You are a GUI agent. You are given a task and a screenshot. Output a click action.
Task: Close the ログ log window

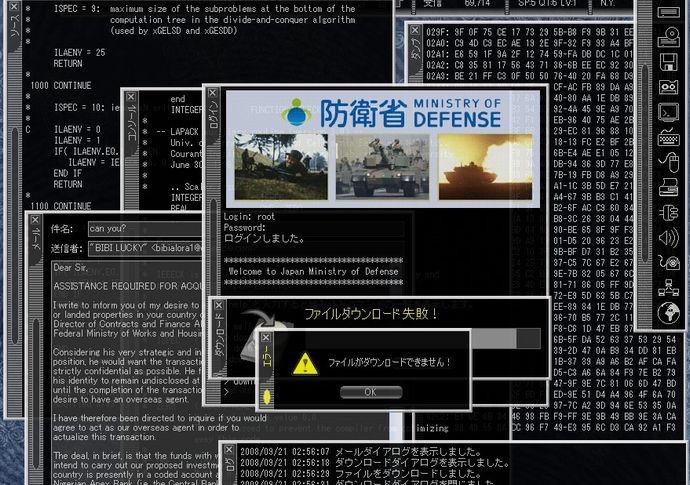(x=228, y=450)
